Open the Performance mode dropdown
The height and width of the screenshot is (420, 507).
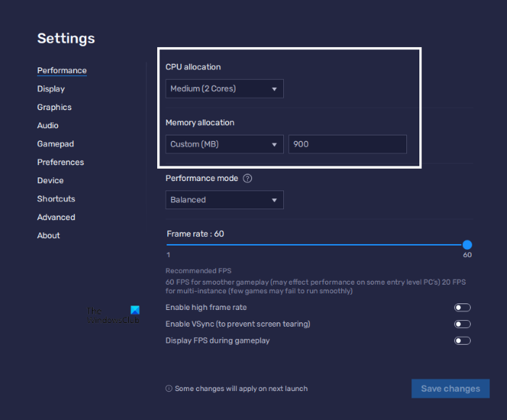point(224,200)
